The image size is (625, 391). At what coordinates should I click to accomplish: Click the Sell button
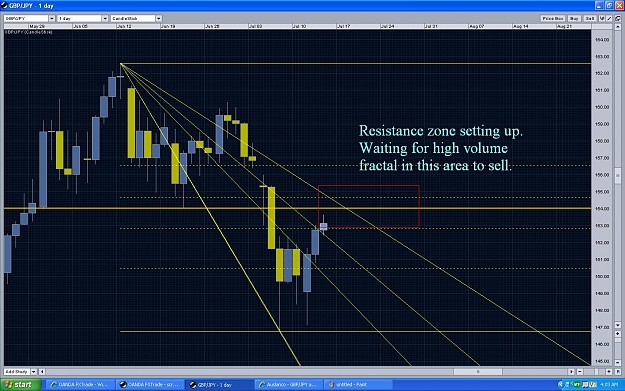coord(590,18)
